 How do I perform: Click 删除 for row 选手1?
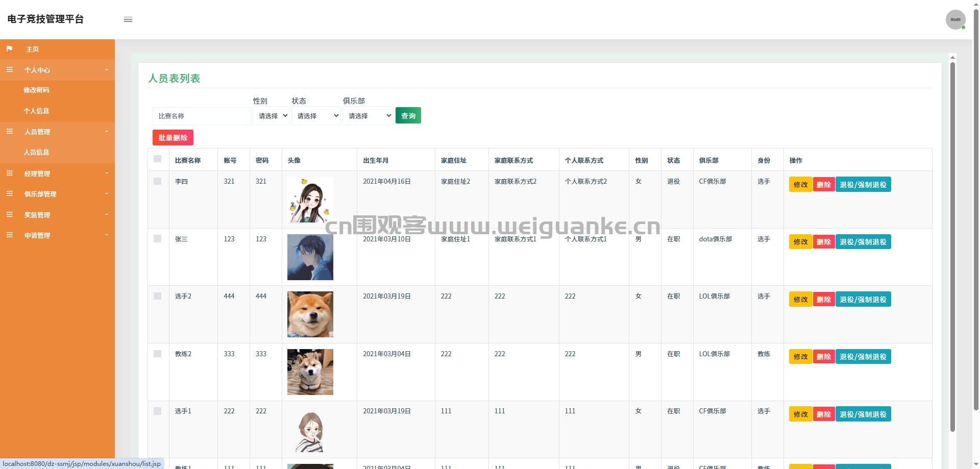click(824, 414)
